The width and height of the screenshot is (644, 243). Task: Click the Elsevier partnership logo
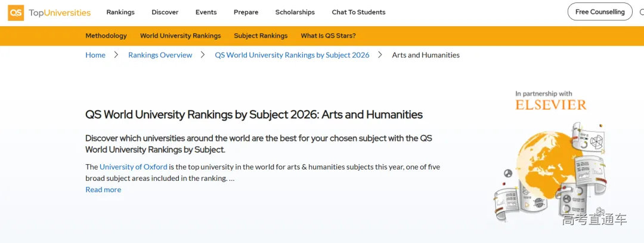[x=550, y=101]
